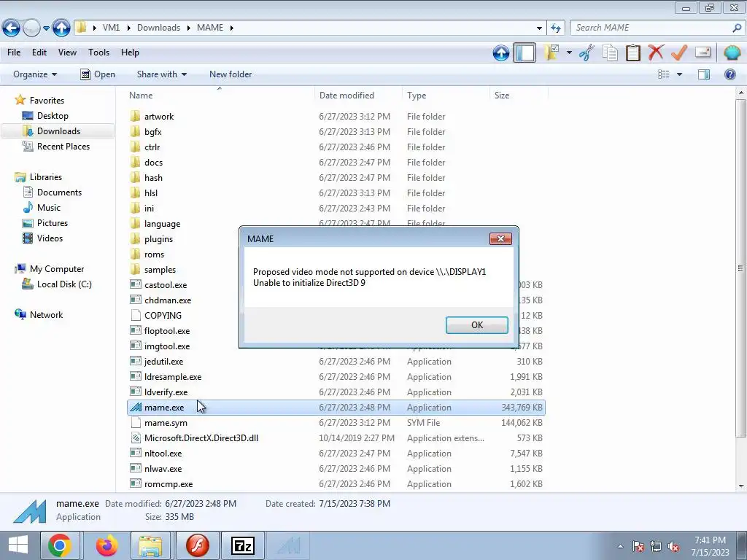
Task: Select Network in sidebar
Action: (x=46, y=315)
